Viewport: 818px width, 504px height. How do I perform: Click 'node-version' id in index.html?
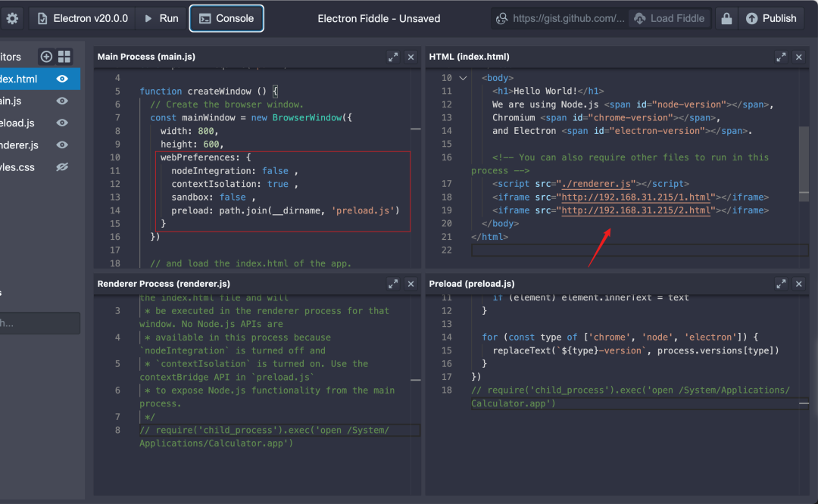pos(689,104)
